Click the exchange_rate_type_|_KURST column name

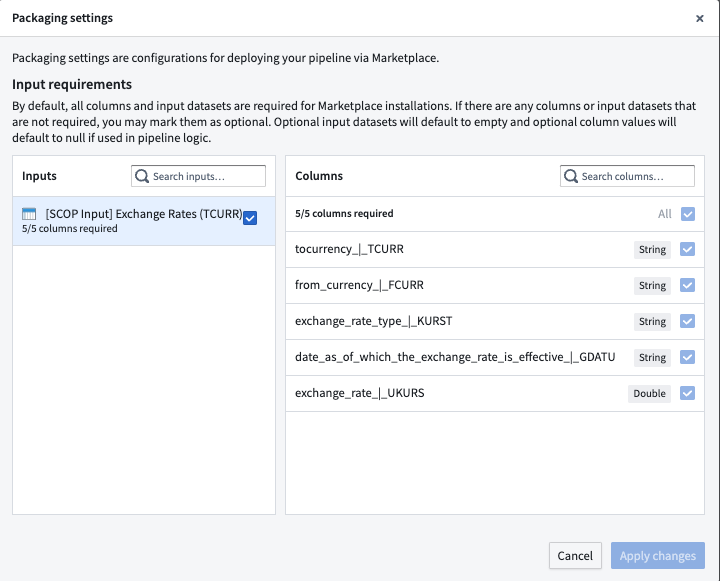pos(373,321)
